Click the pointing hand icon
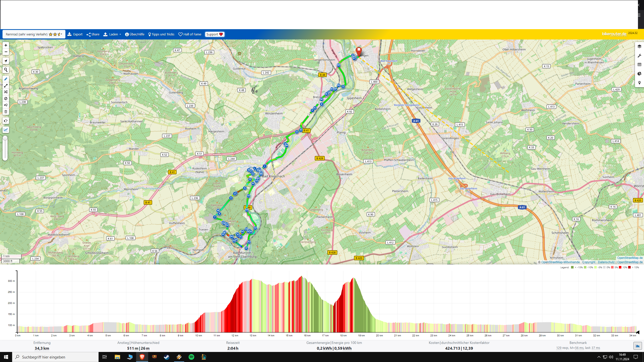This screenshot has height=362, width=644. pos(6,121)
